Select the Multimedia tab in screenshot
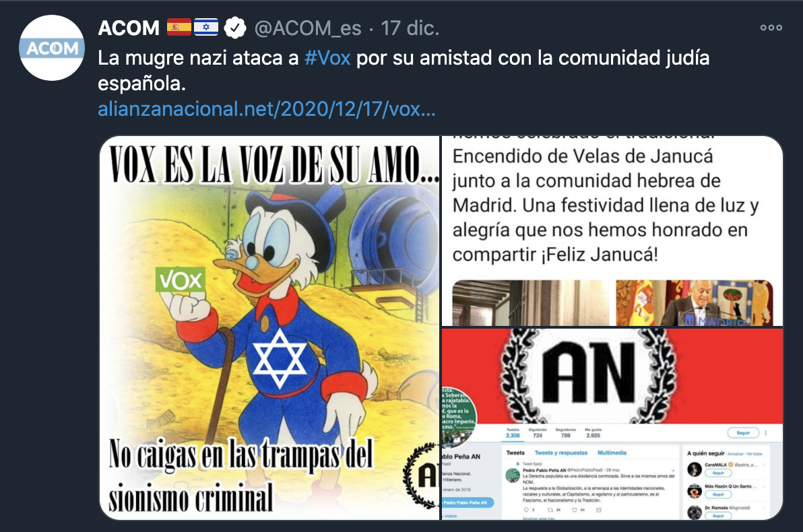Screen dimensions: 803x532 tap(612, 453)
